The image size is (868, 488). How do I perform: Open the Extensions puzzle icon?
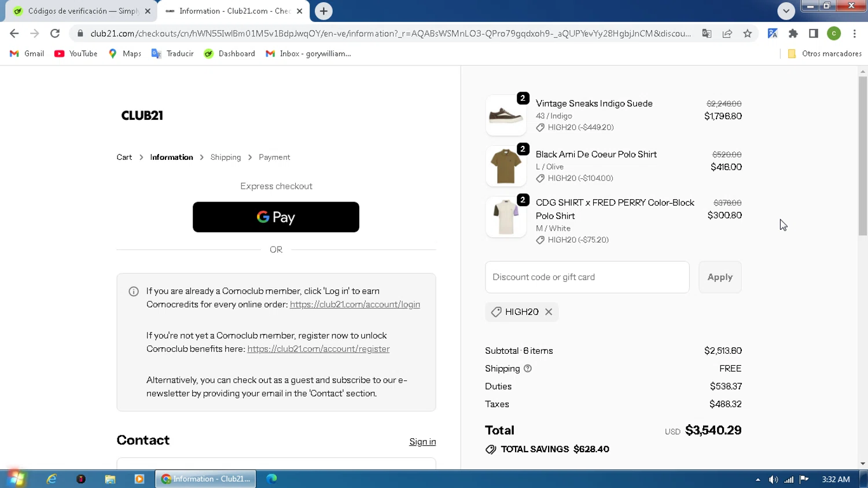[x=793, y=34]
